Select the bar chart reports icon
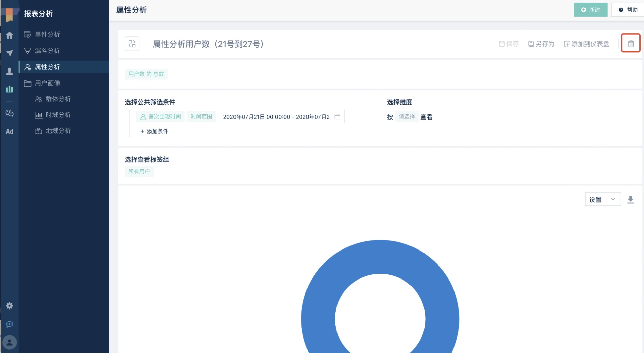This screenshot has height=353, width=644. pos(9,89)
